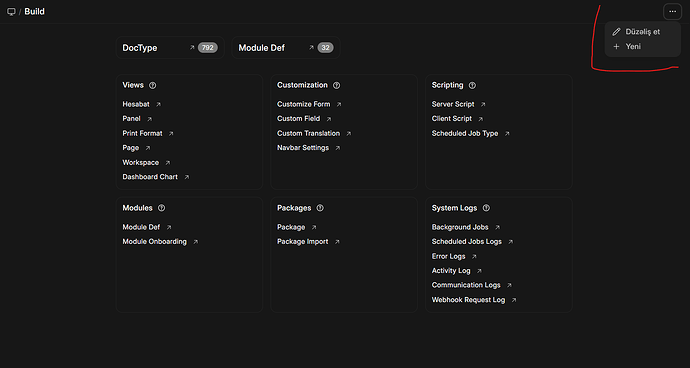Screen dimensions: 690x368
Task: Click the arrow icon beside Module Onboarding
Action: (195, 242)
